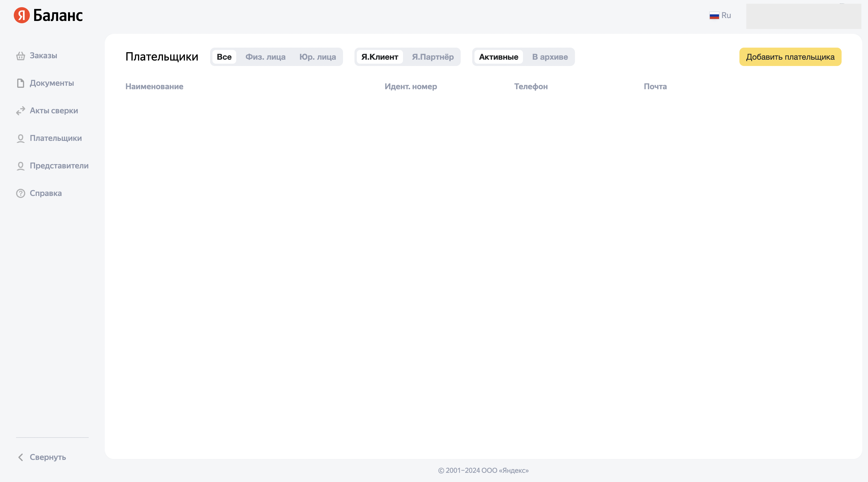Switch to the Я.Партнёр filter
Image resolution: width=868 pixels, height=482 pixels.
pyautogui.click(x=433, y=57)
